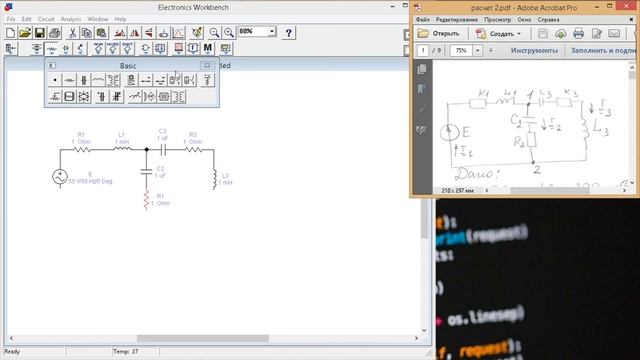Zoom in on the circuit workspace
Viewport: 640px width, 360px height.
pos(229,33)
